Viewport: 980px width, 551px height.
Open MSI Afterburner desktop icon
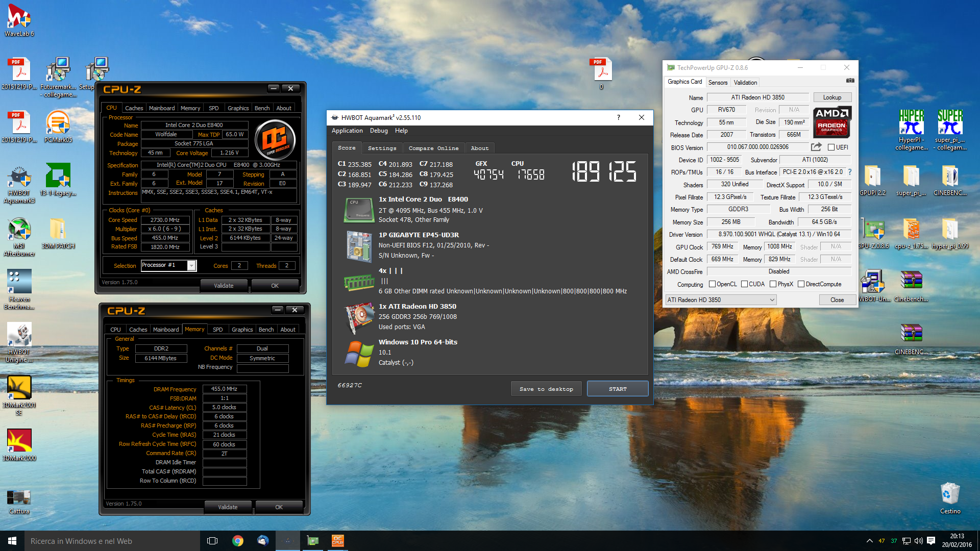tap(19, 237)
